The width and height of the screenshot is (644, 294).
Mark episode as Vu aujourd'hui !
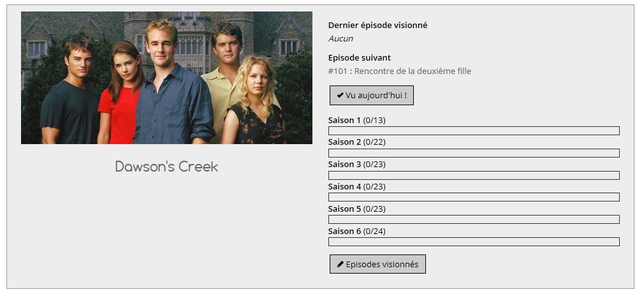tap(372, 95)
